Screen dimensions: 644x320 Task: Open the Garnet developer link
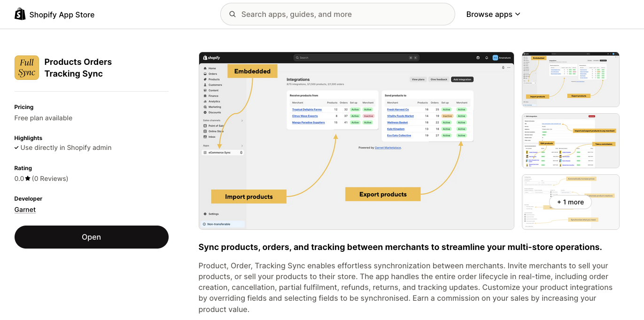tap(25, 209)
